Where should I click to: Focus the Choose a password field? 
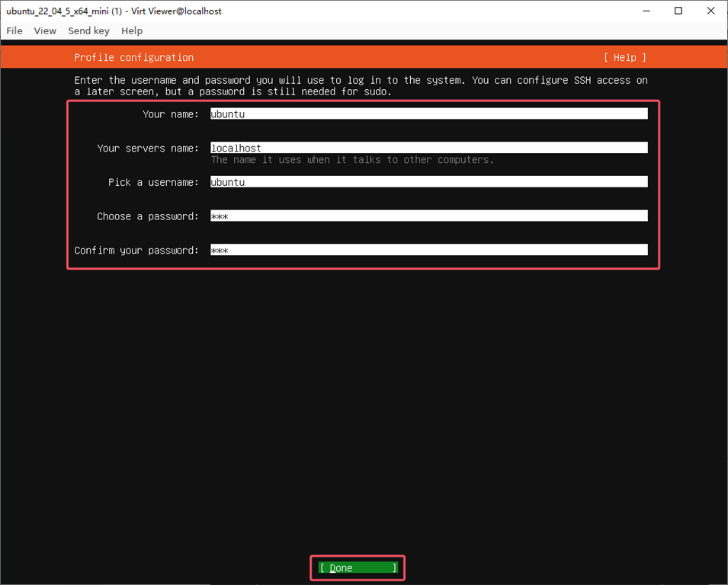428,216
